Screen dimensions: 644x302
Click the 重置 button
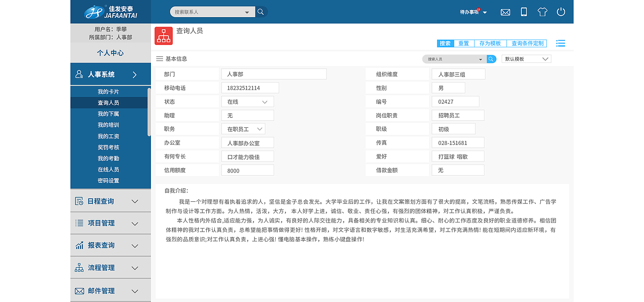(x=463, y=43)
